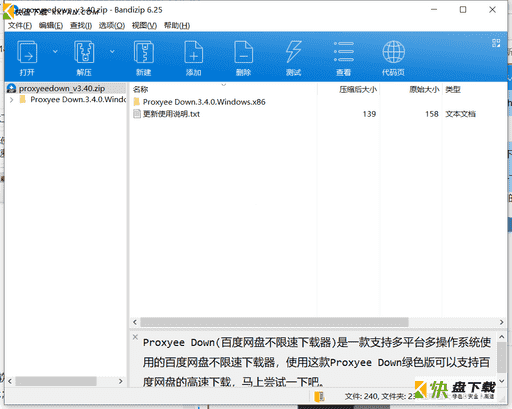Image resolution: width=512 pixels, height=409 pixels.
Task: Click the tree pane scroll right arrow
Action: click(120, 381)
